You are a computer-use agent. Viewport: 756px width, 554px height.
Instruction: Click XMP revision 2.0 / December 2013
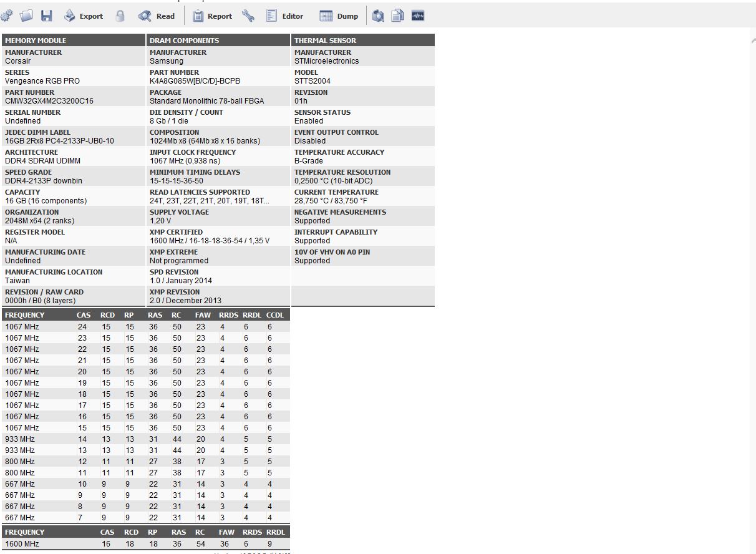(186, 301)
